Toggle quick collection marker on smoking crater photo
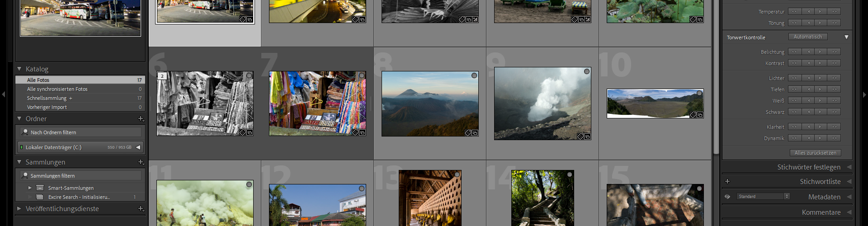Image resolution: width=868 pixels, height=226 pixels. click(x=587, y=71)
